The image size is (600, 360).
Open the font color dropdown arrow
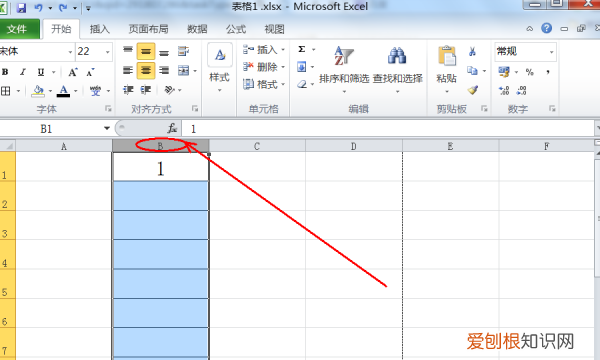click(x=76, y=91)
